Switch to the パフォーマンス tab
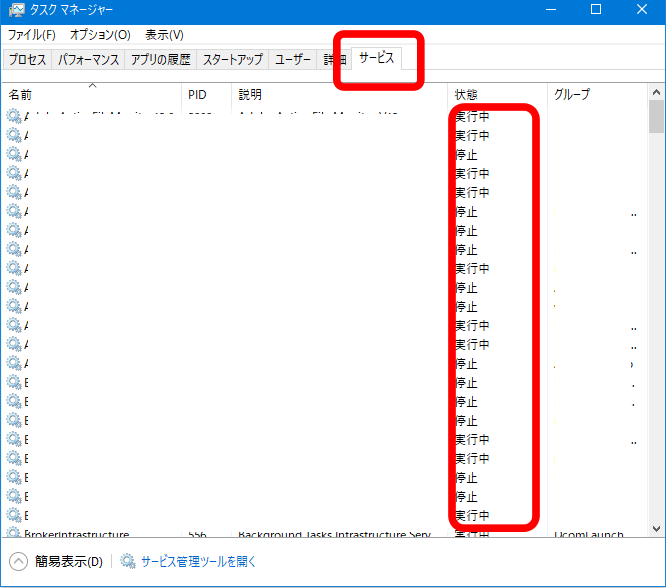666x588 pixels. [88, 59]
